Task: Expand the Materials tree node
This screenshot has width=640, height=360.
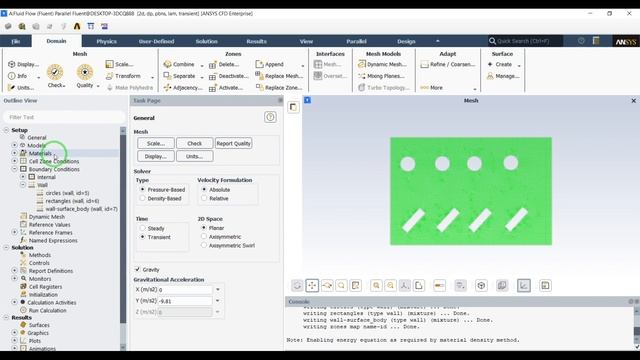Action: (x=14, y=153)
